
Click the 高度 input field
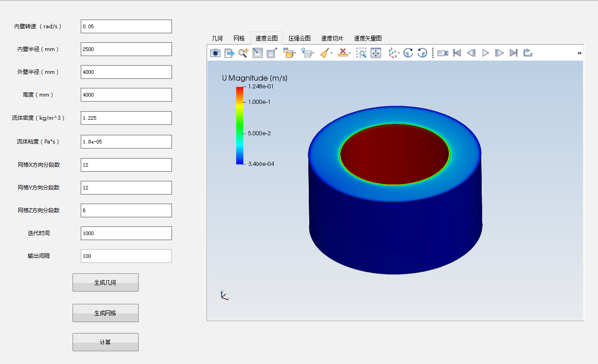tap(126, 95)
